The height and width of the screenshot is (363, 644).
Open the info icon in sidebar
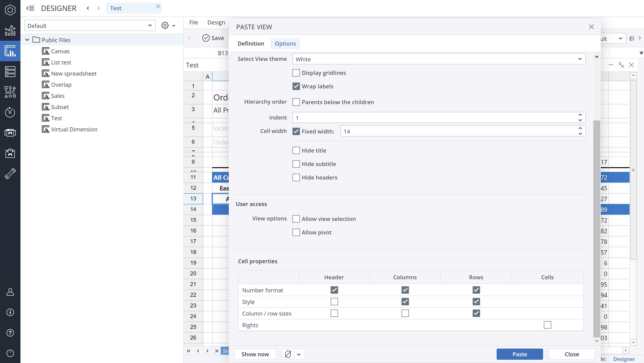point(10,312)
